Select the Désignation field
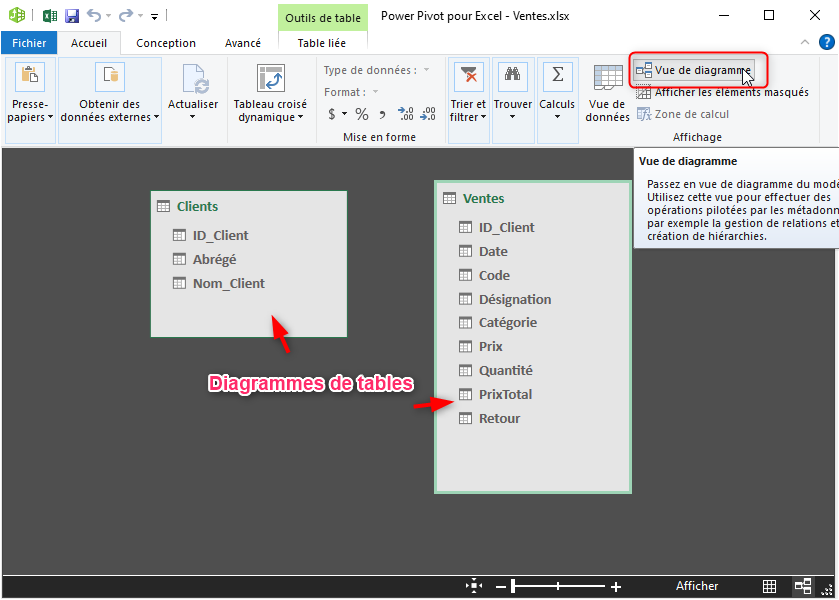The height and width of the screenshot is (600, 839). pos(515,299)
